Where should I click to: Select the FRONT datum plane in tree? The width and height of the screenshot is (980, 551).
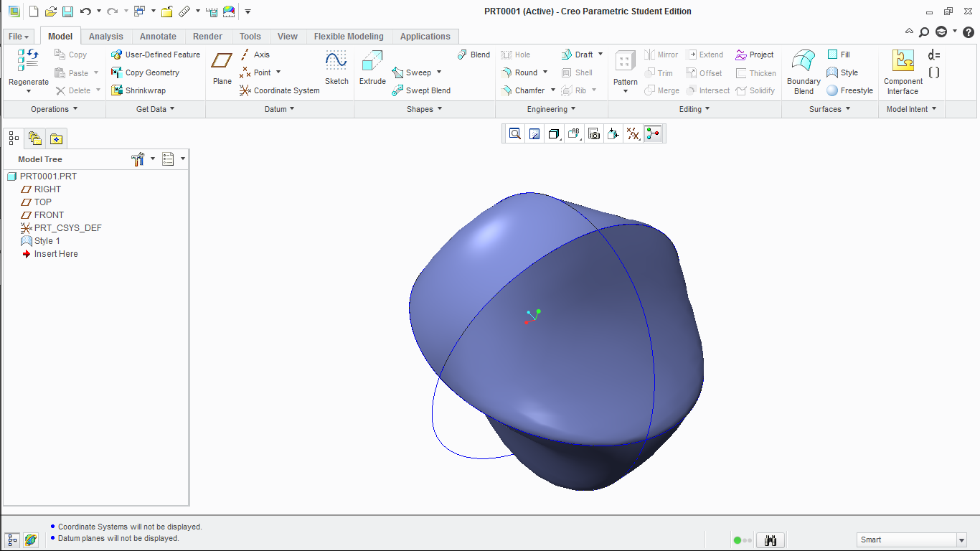coord(42,215)
